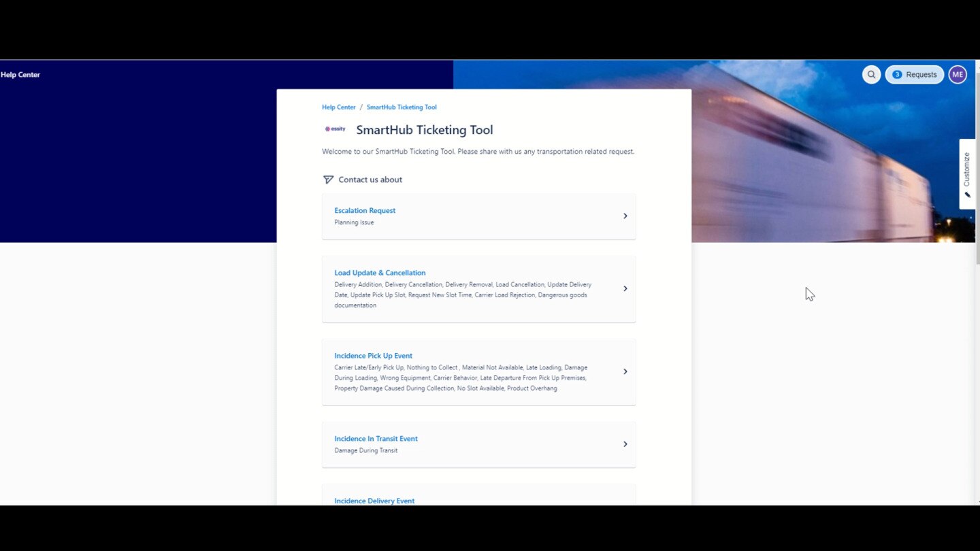The width and height of the screenshot is (980, 551).
Task: Expand the Incidence Pick Up Event card chevron
Action: click(x=625, y=371)
